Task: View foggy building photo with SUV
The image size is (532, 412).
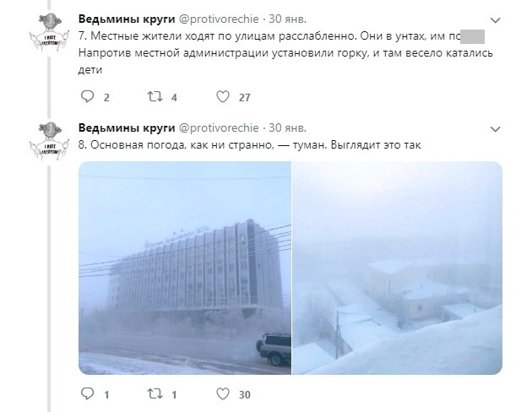Action: coord(185,268)
